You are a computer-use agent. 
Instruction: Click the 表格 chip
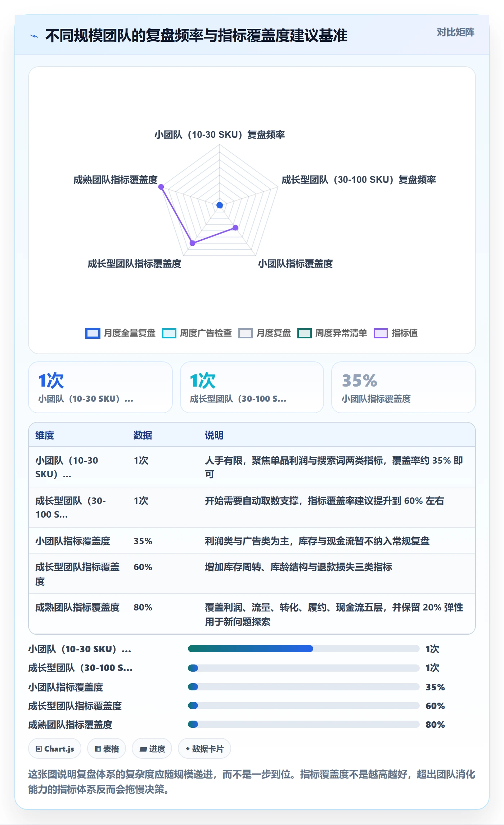(107, 749)
